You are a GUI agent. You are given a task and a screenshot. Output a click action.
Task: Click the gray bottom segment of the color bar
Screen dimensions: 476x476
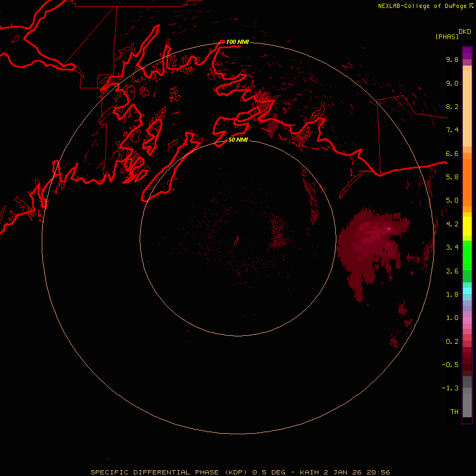(467, 402)
